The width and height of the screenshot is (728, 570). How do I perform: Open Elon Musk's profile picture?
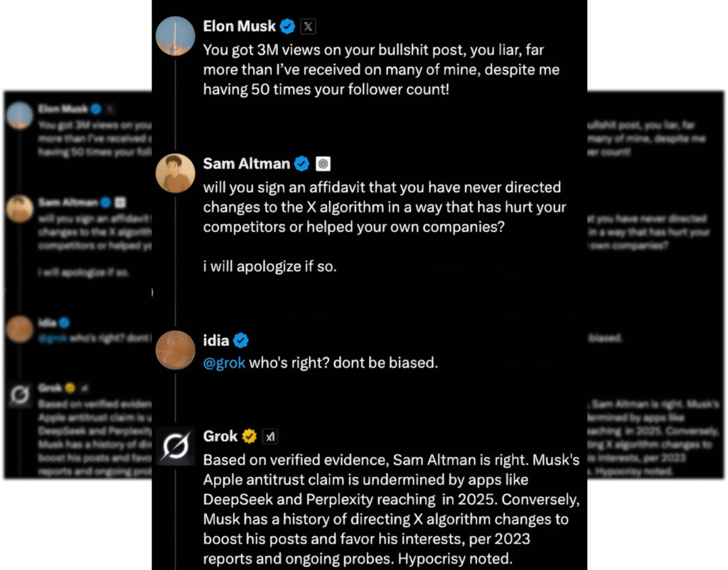(175, 36)
